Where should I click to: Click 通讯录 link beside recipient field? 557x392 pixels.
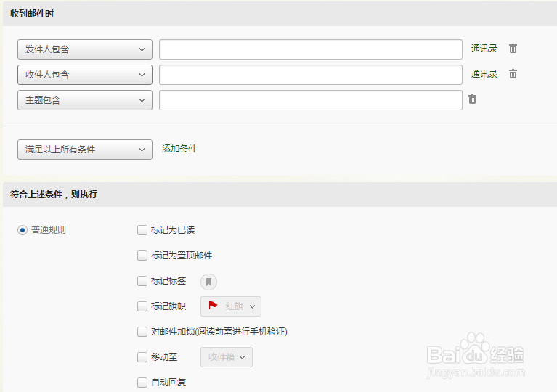(484, 74)
